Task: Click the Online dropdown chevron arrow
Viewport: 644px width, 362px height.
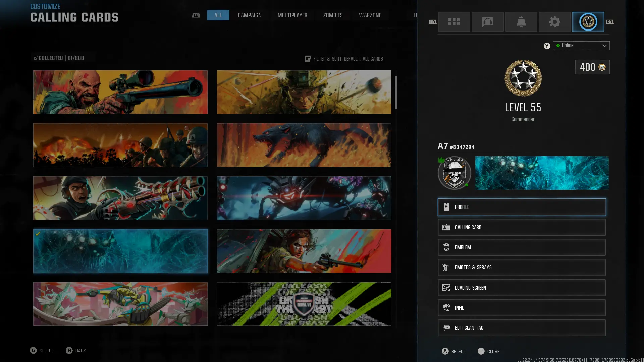Action: [x=604, y=46]
